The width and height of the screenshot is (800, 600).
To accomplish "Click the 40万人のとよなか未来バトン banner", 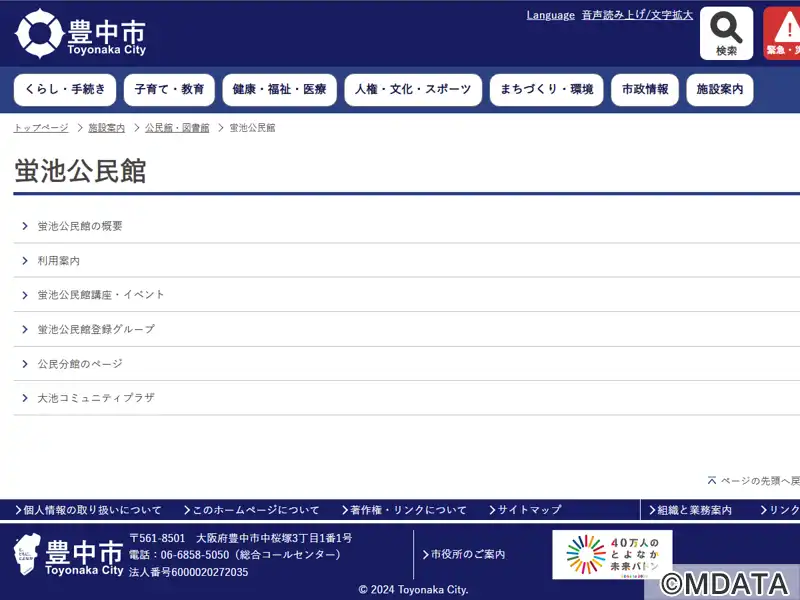I will 612,554.
